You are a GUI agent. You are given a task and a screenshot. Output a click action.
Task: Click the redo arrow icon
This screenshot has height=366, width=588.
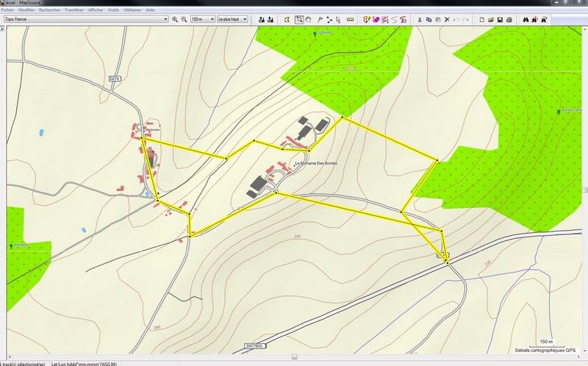coord(465,19)
